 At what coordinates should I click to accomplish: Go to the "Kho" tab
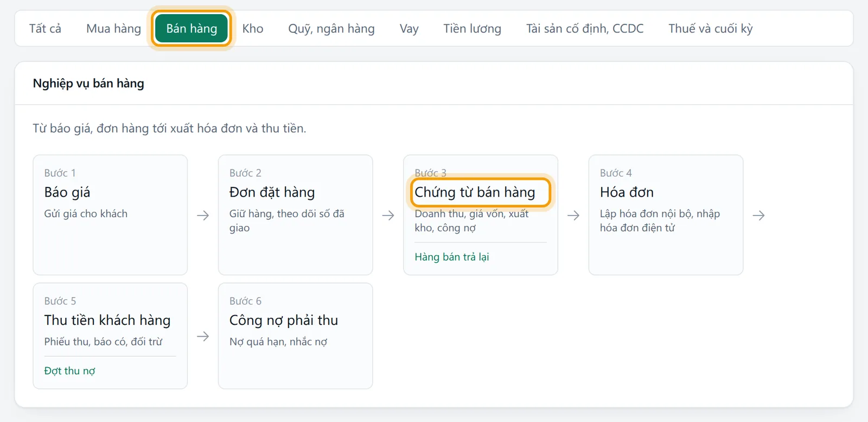coord(253,28)
